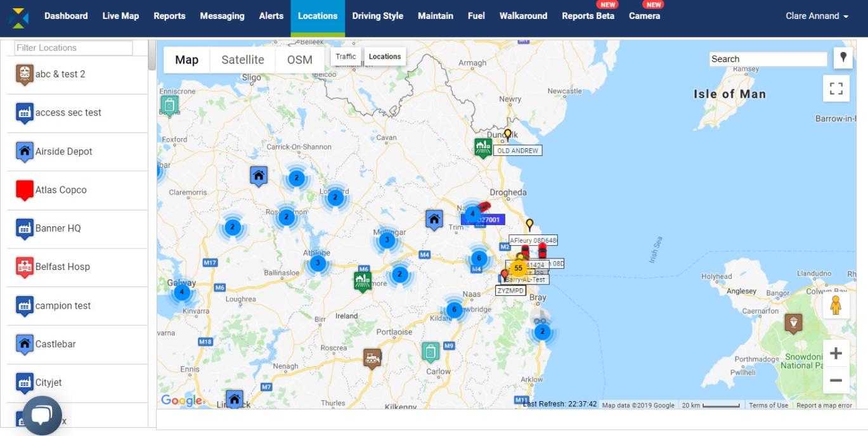Open the Camera section
The height and width of the screenshot is (436, 868).
[x=644, y=16]
